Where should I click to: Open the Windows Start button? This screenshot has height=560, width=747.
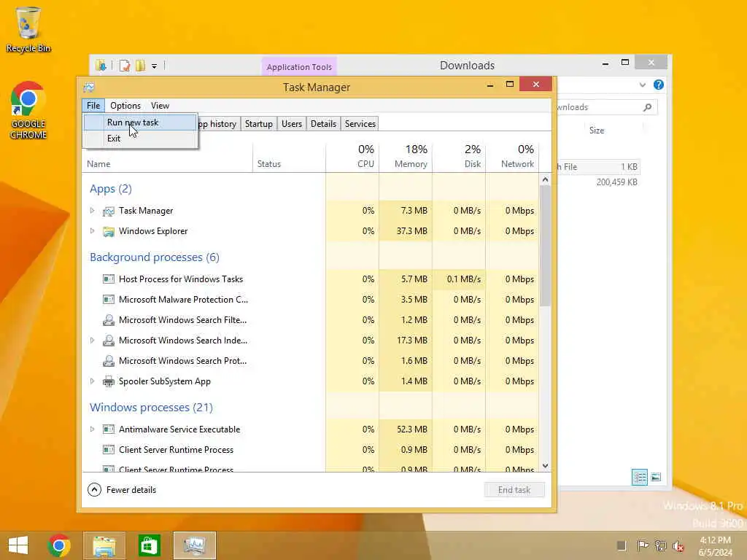18,545
